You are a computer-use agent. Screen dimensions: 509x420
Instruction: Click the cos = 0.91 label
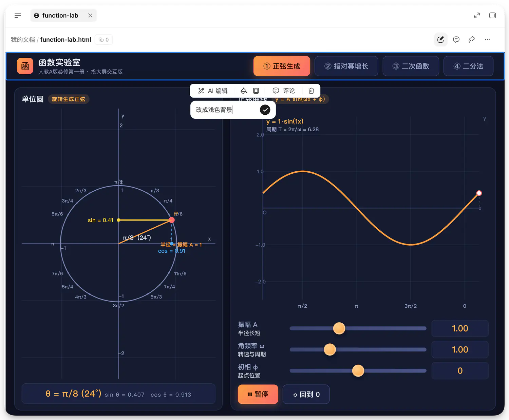click(172, 251)
